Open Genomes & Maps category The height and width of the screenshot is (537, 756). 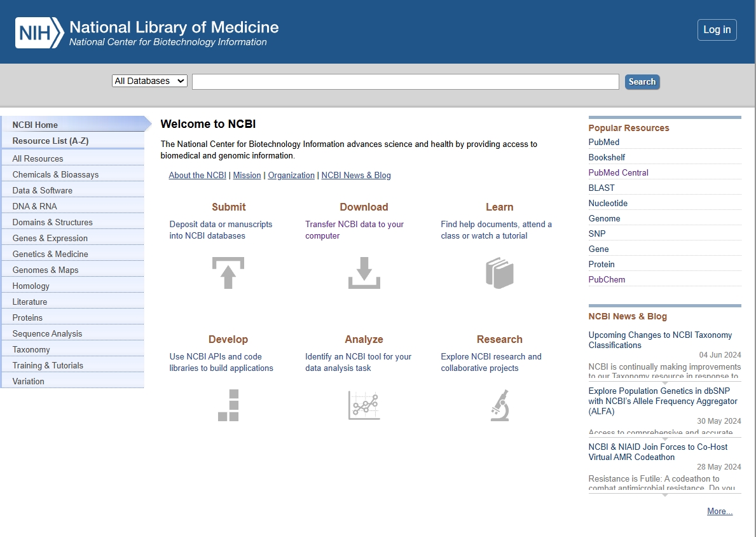[72, 270]
